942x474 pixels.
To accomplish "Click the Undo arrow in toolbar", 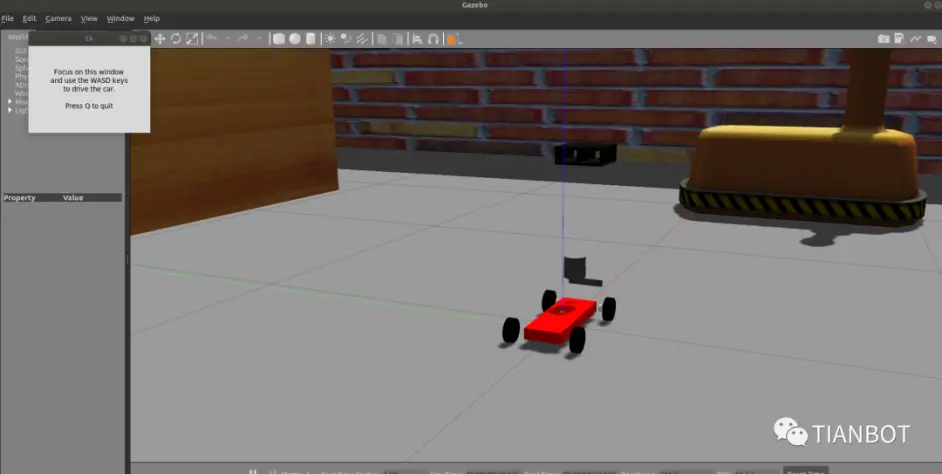I will (212, 39).
